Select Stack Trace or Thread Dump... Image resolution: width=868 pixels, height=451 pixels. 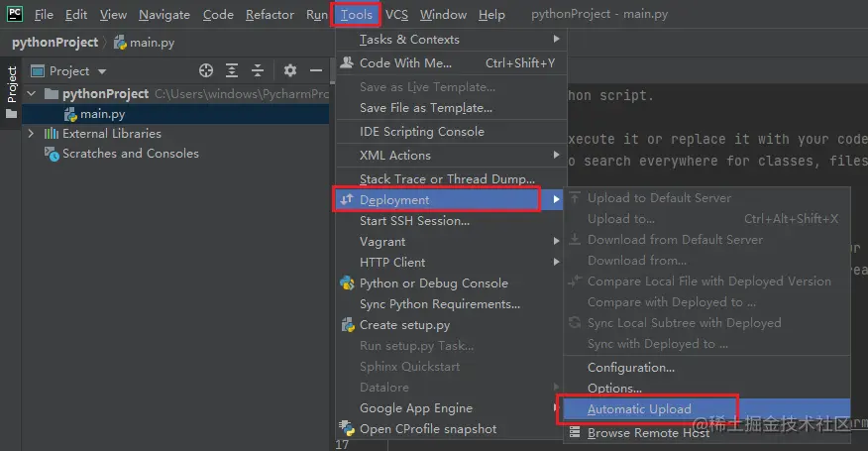pyautogui.click(x=451, y=178)
